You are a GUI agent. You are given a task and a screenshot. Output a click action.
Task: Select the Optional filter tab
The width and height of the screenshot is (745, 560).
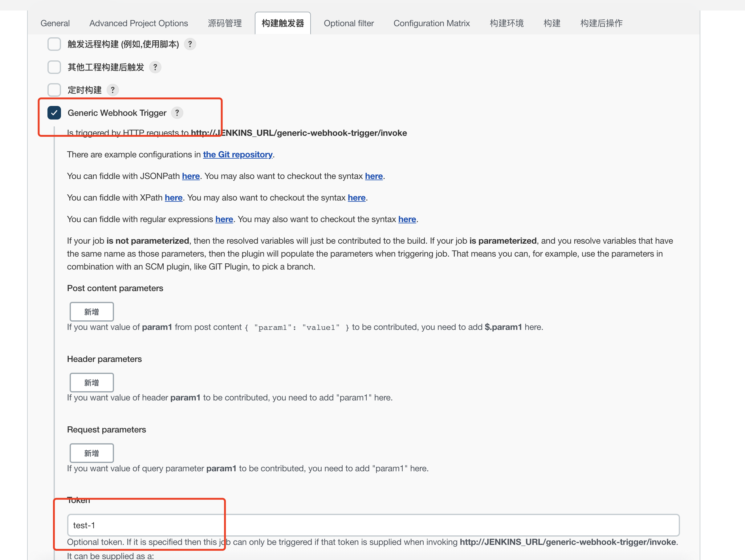tap(348, 23)
